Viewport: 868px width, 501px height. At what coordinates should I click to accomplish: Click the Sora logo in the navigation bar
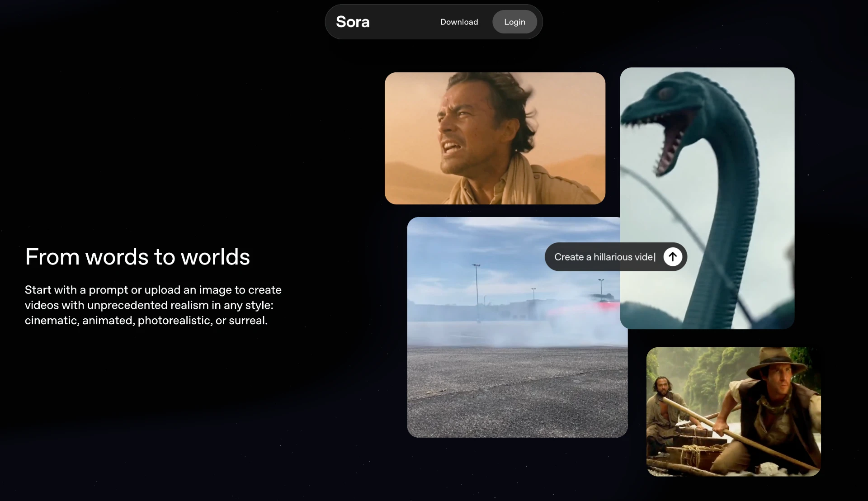click(353, 22)
